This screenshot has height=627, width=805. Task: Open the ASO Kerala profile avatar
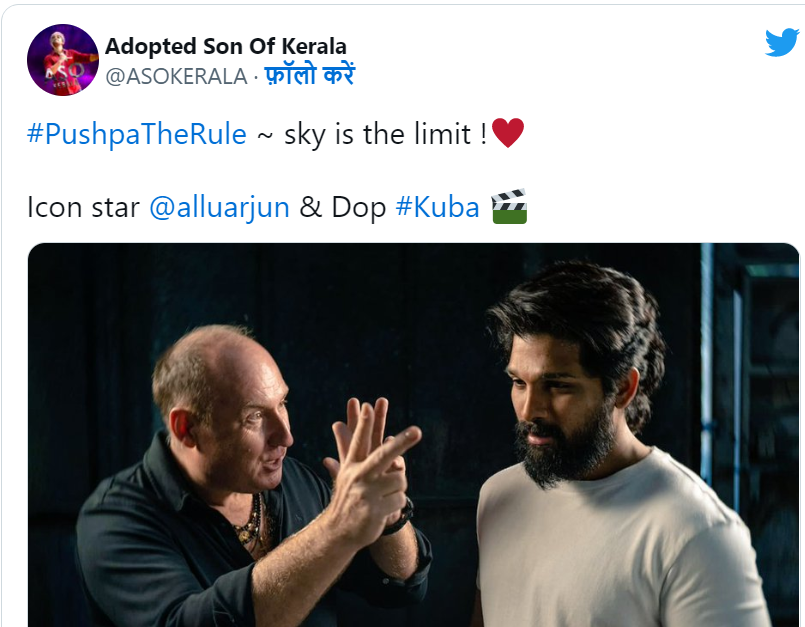(x=63, y=60)
